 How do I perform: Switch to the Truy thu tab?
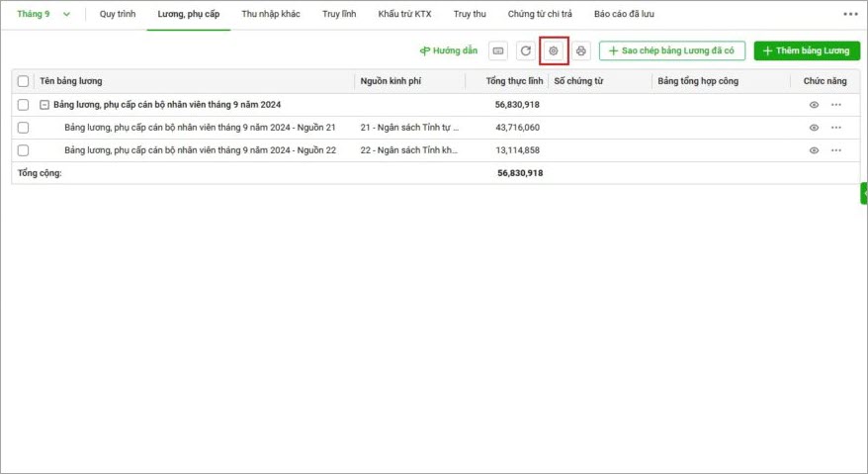pos(470,14)
